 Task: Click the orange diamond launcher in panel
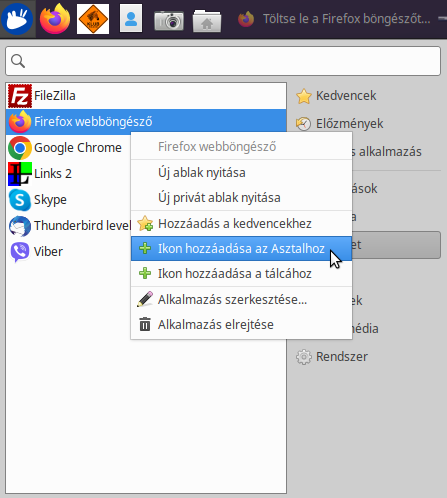pos(93,19)
